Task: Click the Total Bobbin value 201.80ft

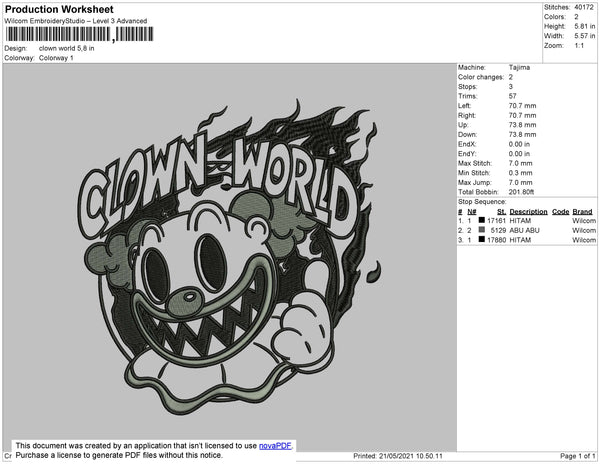Action: (x=521, y=192)
